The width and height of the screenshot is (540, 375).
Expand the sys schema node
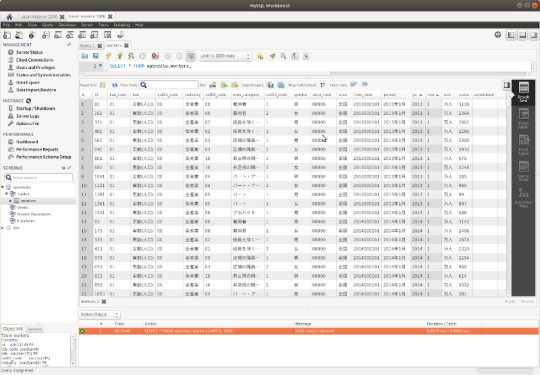click(x=3, y=228)
